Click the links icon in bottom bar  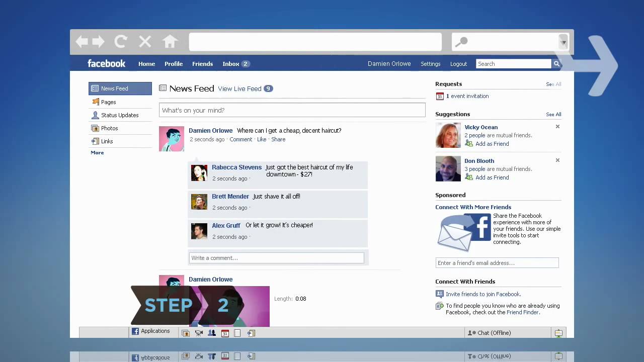(x=251, y=333)
